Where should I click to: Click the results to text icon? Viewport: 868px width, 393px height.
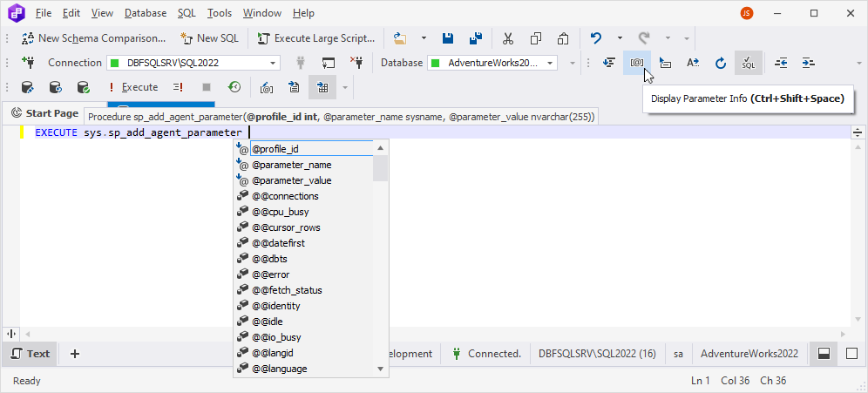pyautogui.click(x=295, y=87)
